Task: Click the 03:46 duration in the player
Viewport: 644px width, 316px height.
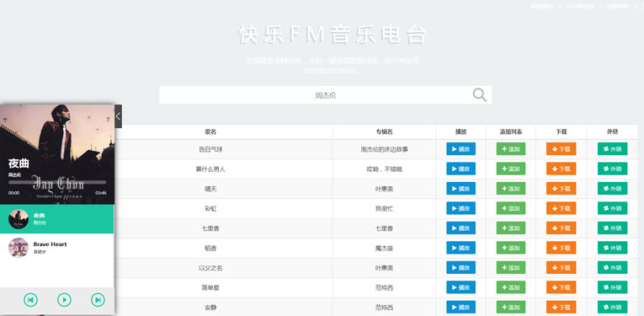Action: click(x=101, y=193)
